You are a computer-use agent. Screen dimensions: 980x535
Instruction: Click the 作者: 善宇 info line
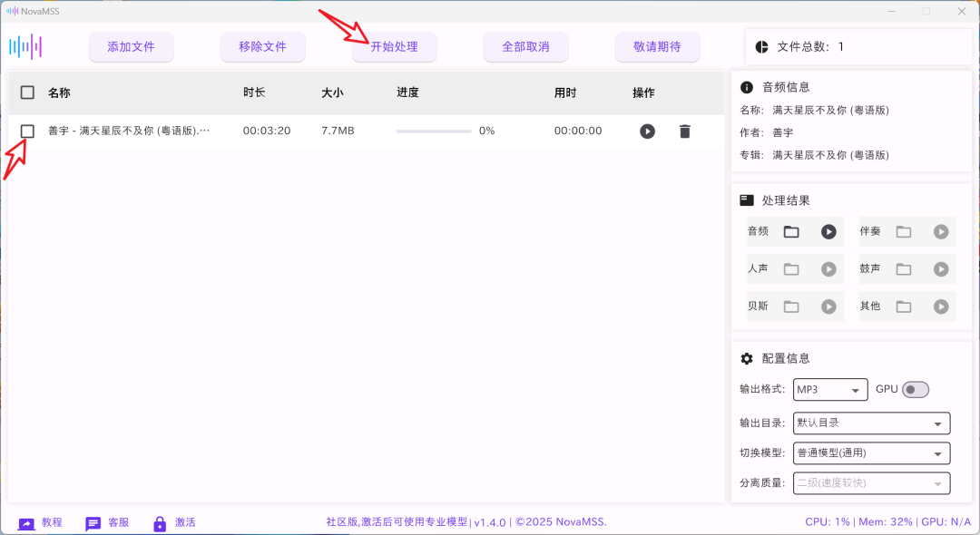pyautogui.click(x=766, y=132)
